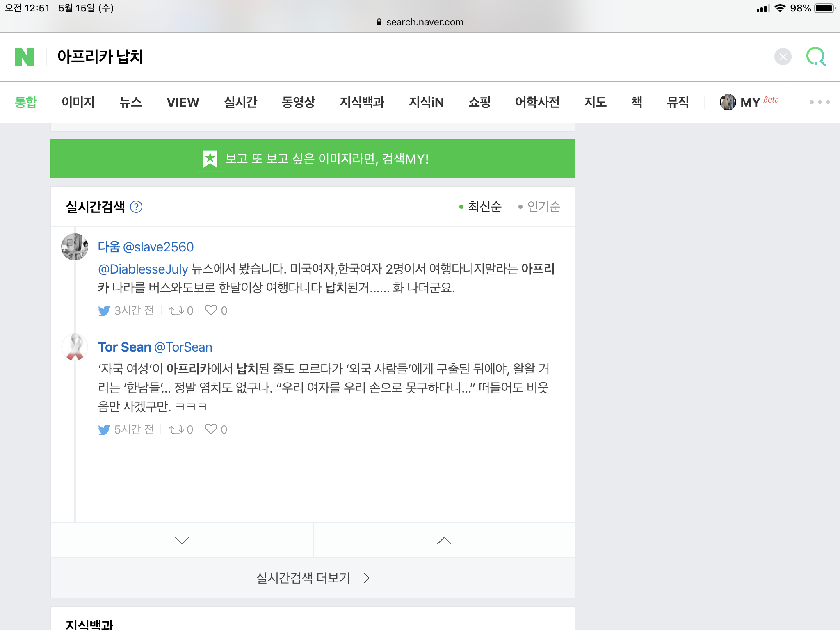The width and height of the screenshot is (840, 630).
Task: Open MY Beta profile avatar
Action: click(x=728, y=102)
